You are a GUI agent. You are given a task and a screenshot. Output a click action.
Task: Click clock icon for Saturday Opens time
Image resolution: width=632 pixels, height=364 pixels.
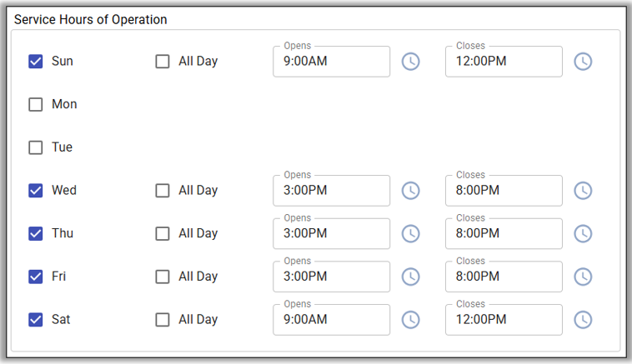pos(410,320)
